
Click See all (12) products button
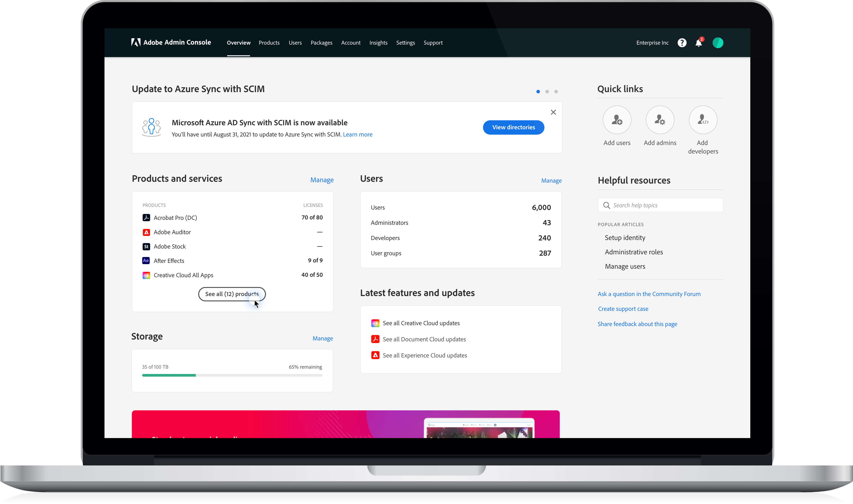click(x=232, y=294)
